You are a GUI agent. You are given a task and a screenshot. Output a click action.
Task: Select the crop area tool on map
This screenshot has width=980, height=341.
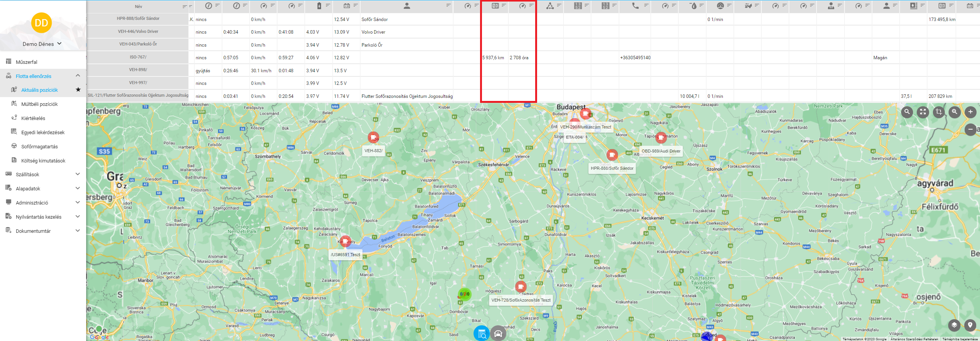pos(939,112)
